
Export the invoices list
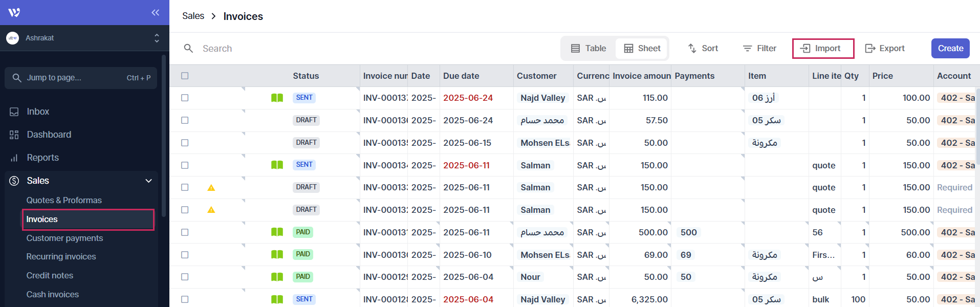coord(885,48)
